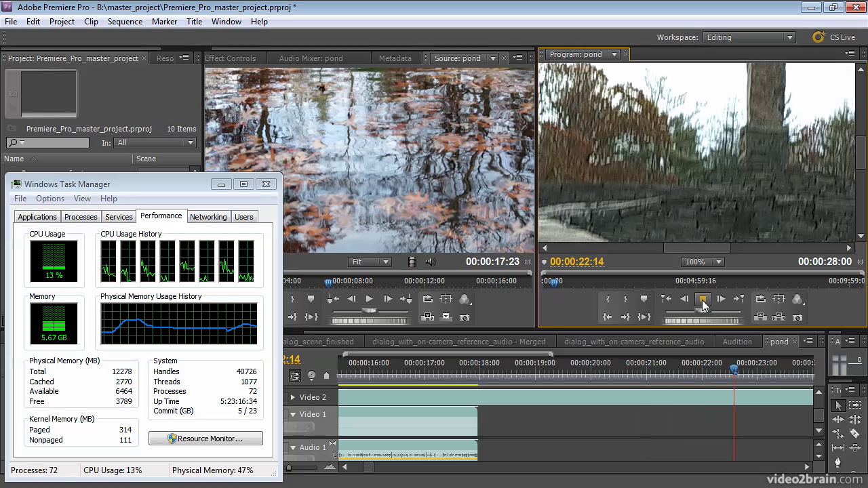Click the Project panel search field
The width and height of the screenshot is (868, 488).
[x=47, y=142]
